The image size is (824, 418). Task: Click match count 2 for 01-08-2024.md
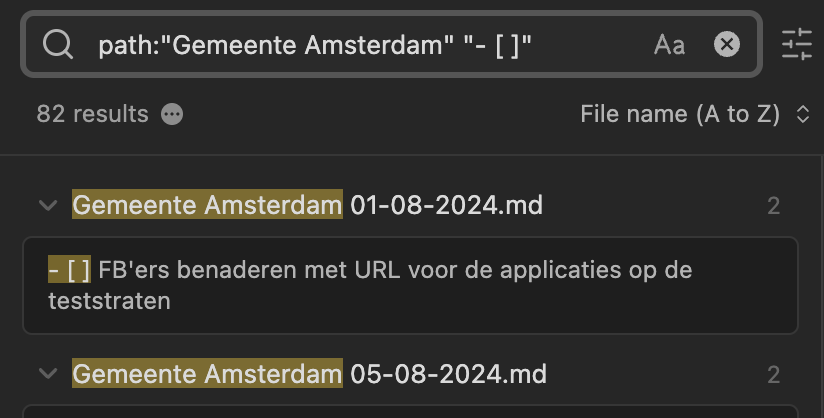pos(773,206)
